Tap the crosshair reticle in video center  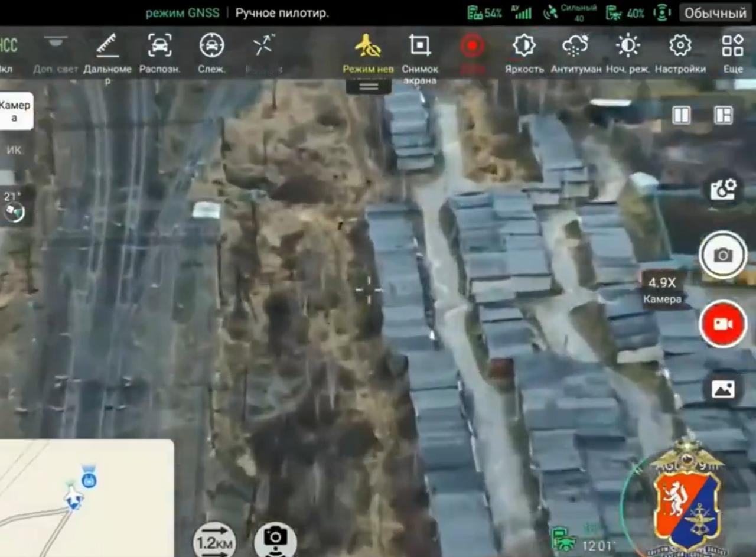point(368,289)
